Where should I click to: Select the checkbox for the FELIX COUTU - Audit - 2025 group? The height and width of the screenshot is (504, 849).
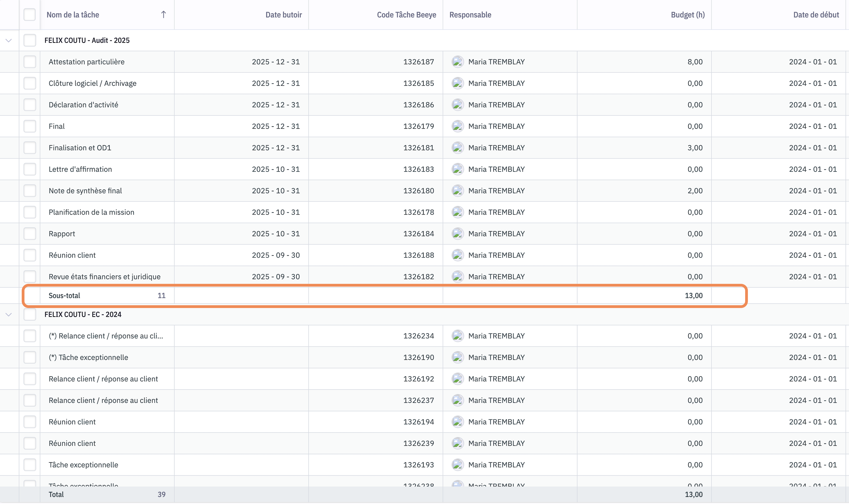pos(30,40)
